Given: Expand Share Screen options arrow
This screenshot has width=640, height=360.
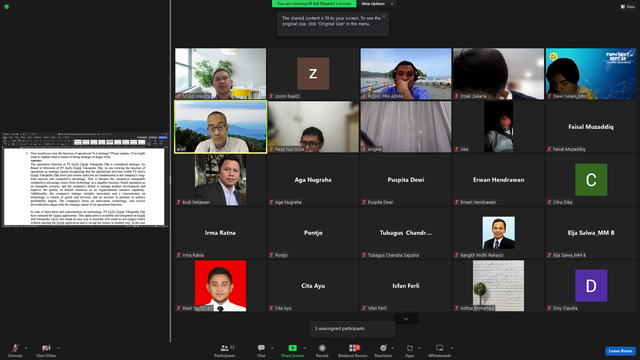Looking at the screenshot, I should 304,348.
